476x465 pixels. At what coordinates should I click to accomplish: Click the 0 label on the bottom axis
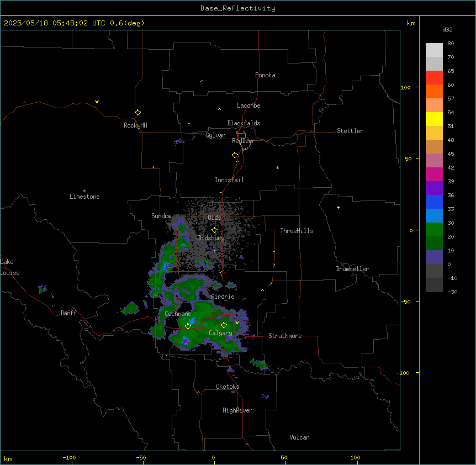(213, 458)
